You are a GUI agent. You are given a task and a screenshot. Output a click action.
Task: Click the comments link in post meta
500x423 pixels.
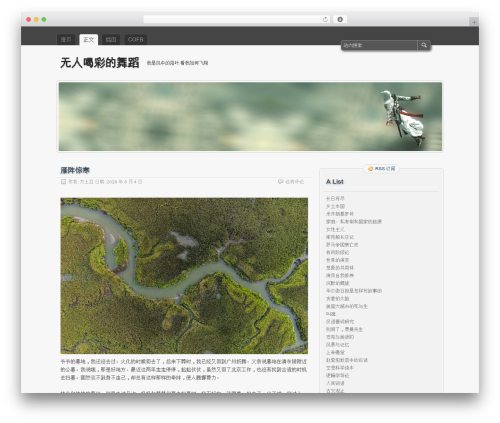click(295, 182)
